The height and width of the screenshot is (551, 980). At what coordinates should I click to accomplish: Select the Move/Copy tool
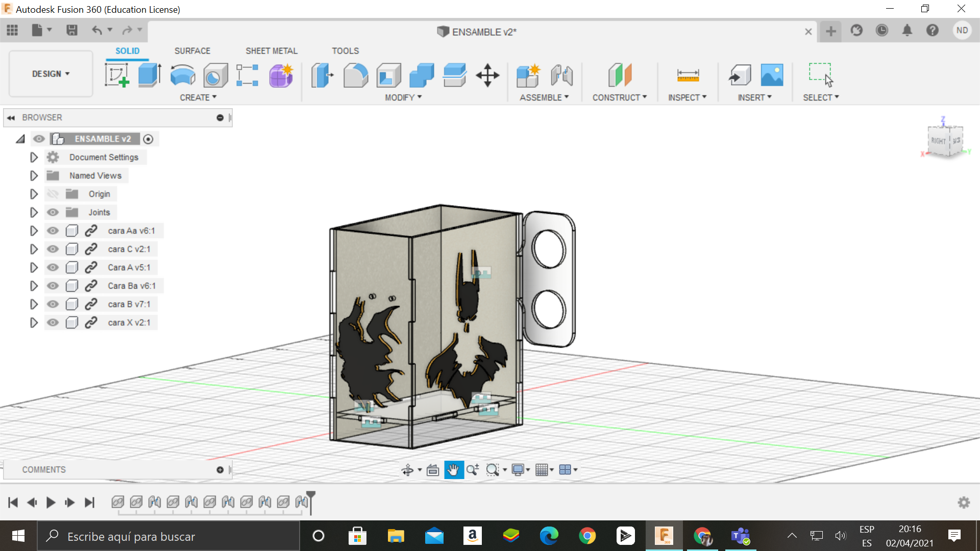point(487,76)
